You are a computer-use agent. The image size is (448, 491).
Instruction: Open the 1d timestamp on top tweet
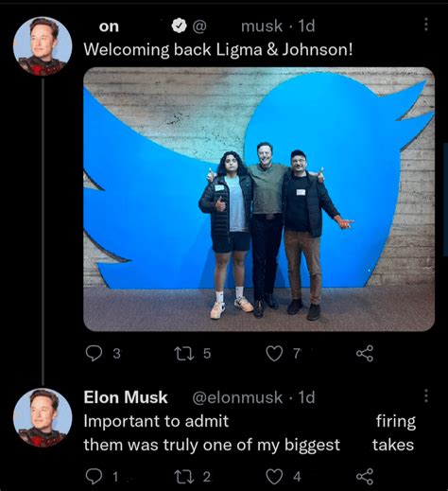pos(306,26)
